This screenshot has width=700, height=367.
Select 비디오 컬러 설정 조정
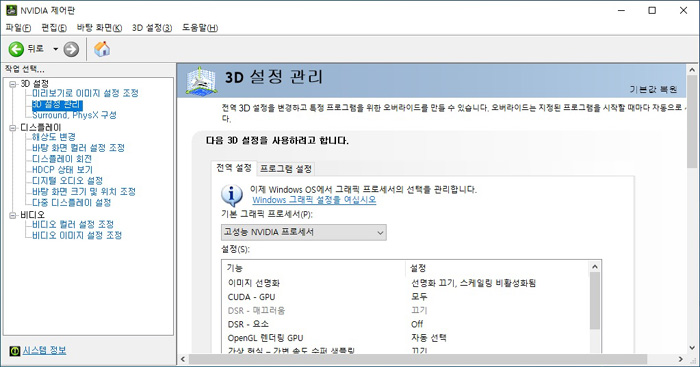73,224
